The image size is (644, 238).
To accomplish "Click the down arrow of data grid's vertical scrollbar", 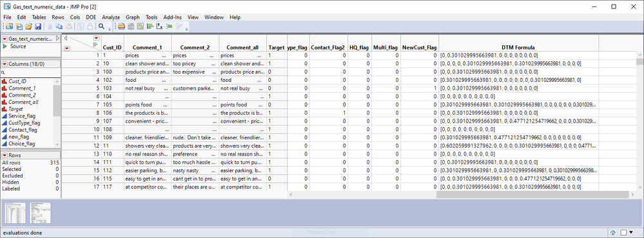I will pos(639,188).
